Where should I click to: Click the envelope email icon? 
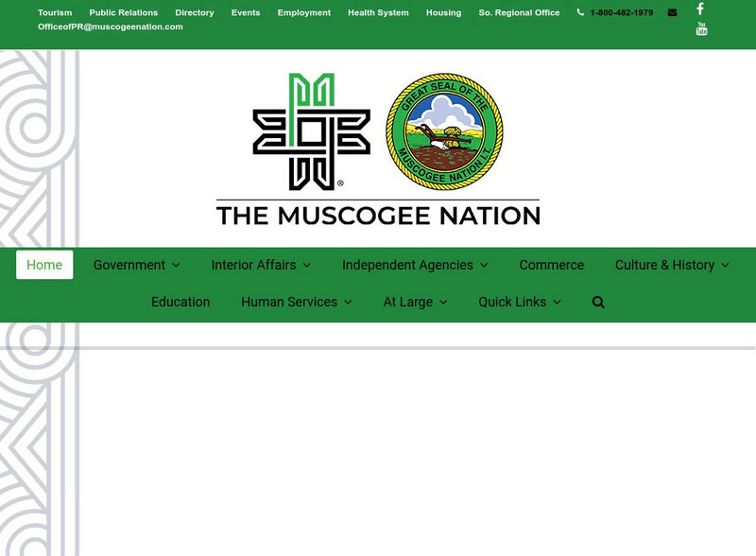[672, 12]
